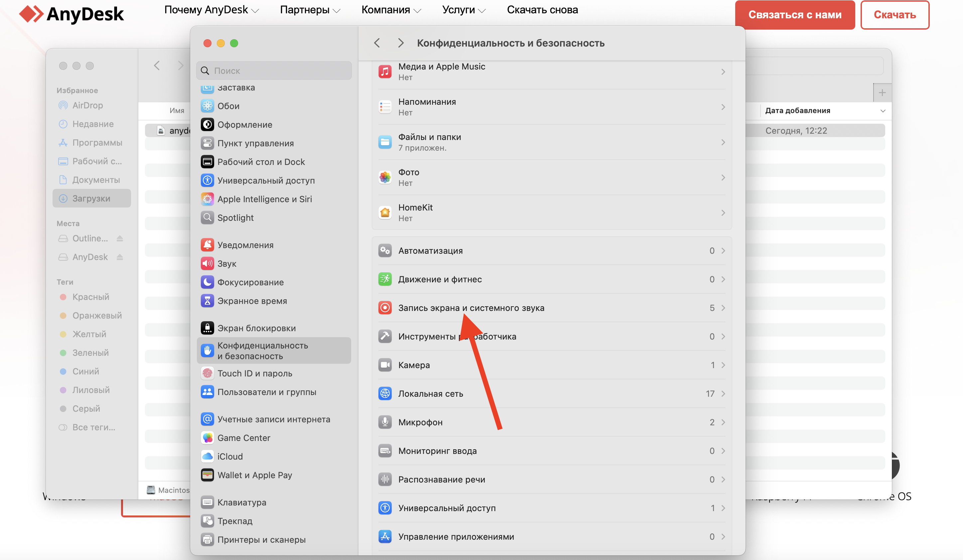
Task: Select Загрузки in the Finder sidebar
Action: click(92, 199)
